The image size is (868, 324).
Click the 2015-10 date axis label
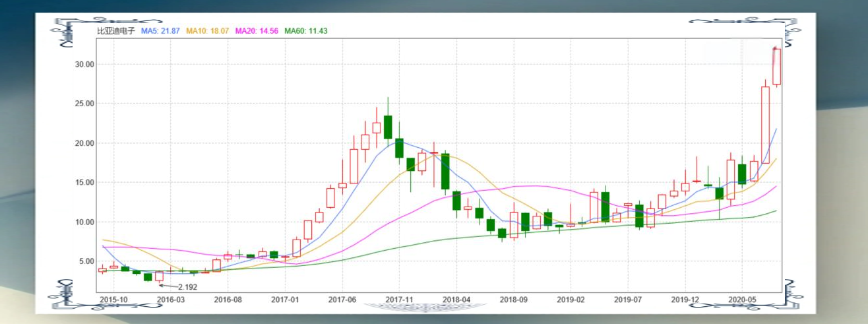(x=113, y=300)
